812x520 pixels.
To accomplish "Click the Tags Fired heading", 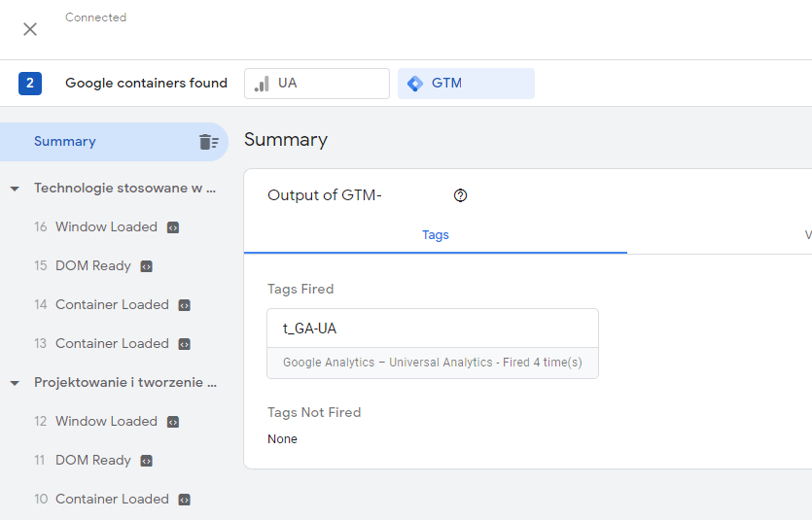I will coord(300,289).
